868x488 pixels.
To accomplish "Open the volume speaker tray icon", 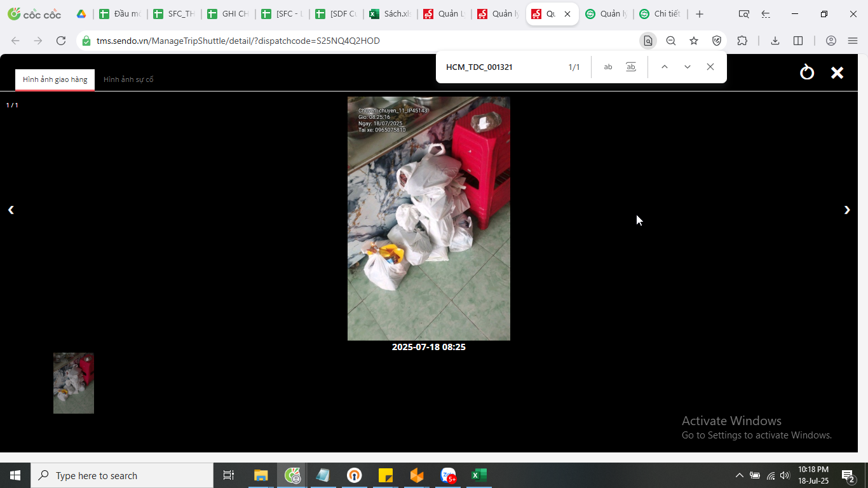I will [x=785, y=475].
